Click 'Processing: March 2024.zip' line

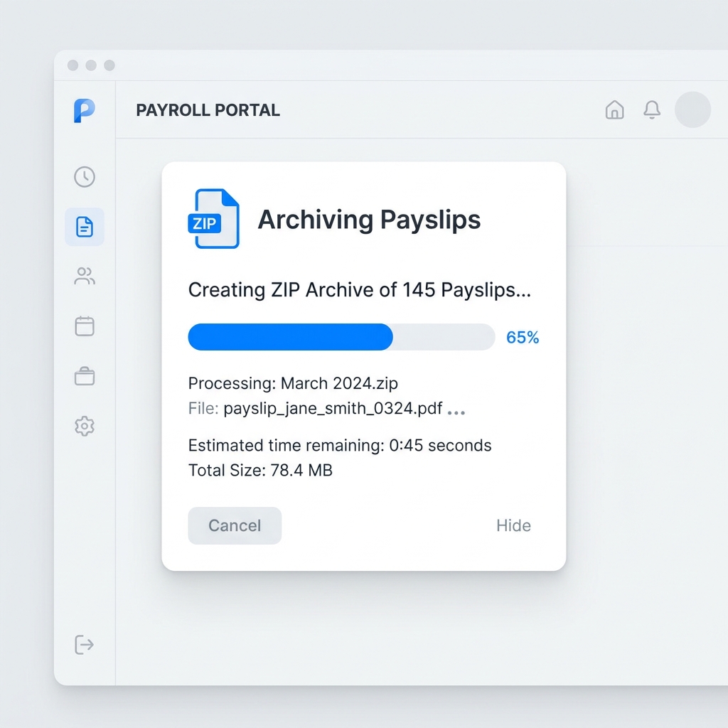pos(293,383)
